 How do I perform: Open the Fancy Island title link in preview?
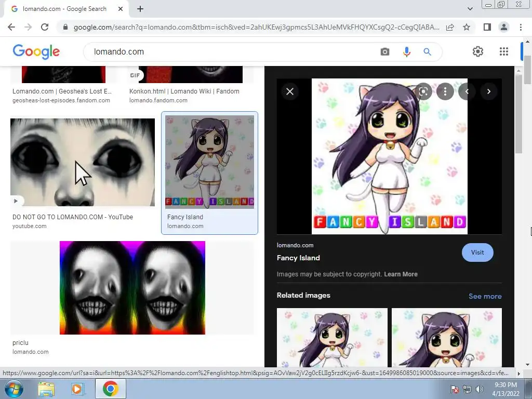pos(298,258)
